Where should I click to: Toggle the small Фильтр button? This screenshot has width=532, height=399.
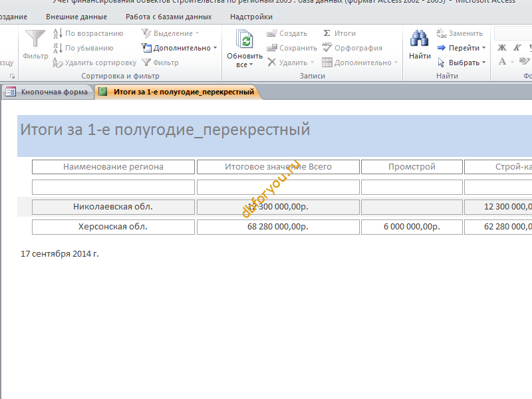pos(160,63)
